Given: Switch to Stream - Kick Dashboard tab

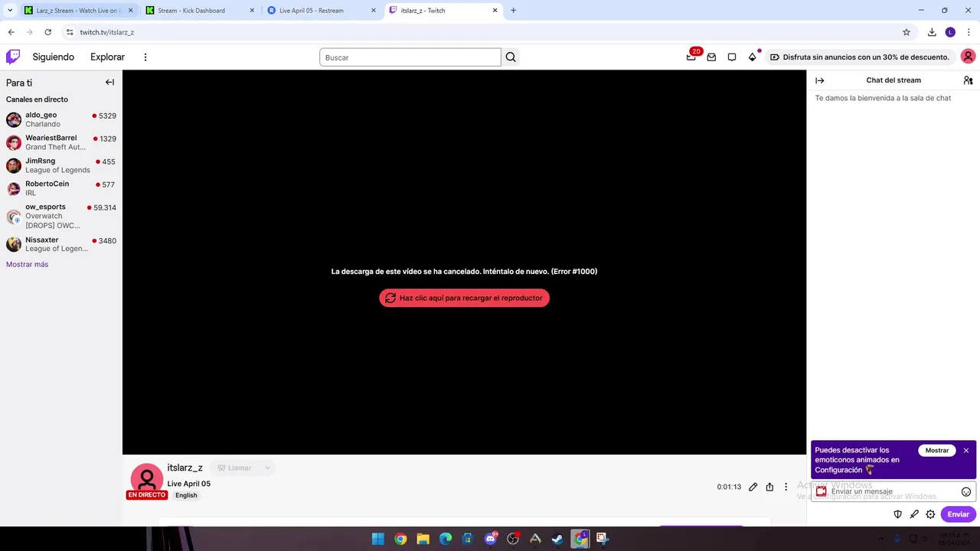Looking at the screenshot, I should (x=200, y=11).
